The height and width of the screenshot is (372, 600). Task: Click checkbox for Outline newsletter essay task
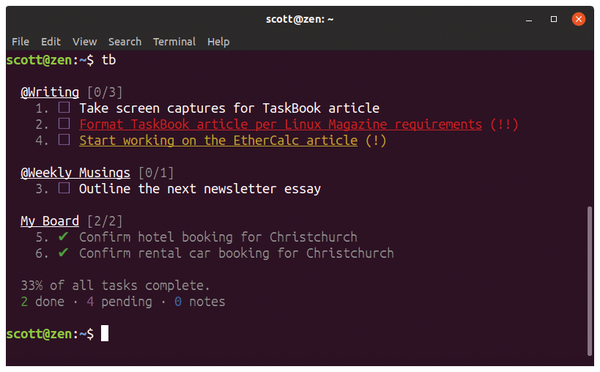[x=64, y=188]
